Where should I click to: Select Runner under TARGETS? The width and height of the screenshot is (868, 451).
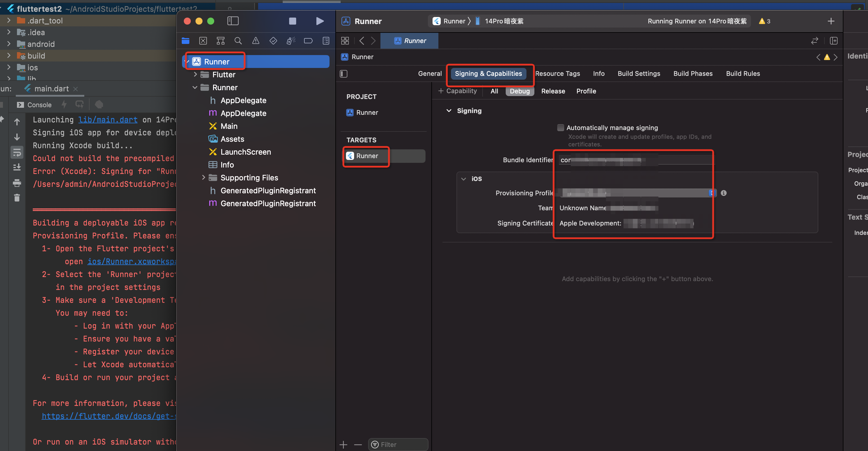tap(385, 156)
